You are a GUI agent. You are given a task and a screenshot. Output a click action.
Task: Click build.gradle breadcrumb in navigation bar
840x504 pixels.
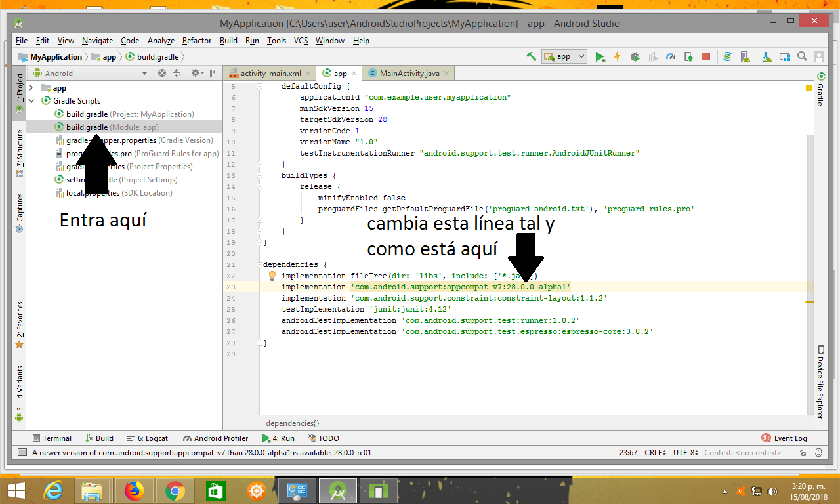151,57
